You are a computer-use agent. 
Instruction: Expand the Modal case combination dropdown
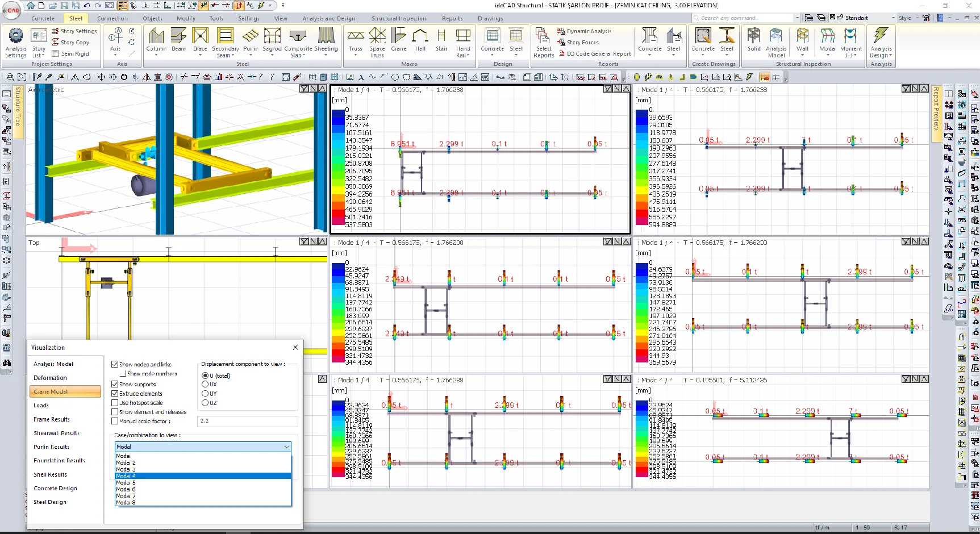[x=203, y=447]
